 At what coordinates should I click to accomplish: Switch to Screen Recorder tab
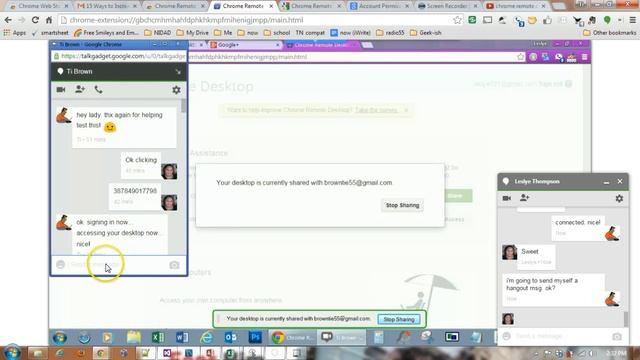[447, 6]
